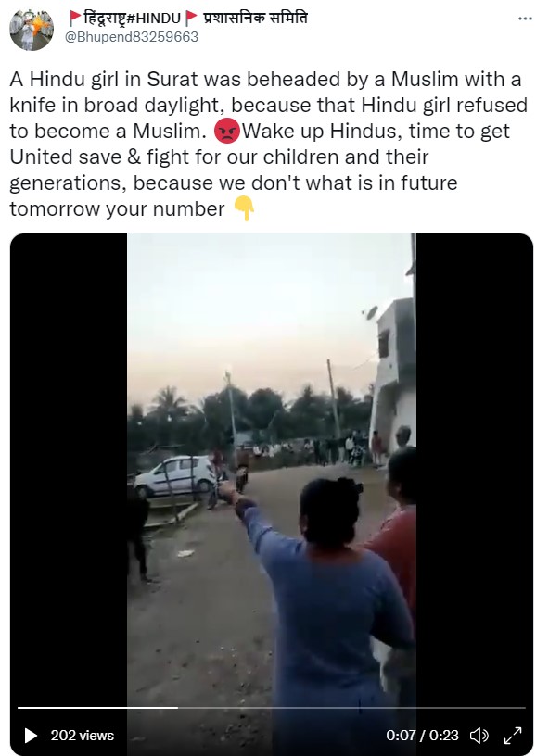536x756 pixels.
Task: Click the second red flag before प्रशासनिक
Action: coord(192,19)
